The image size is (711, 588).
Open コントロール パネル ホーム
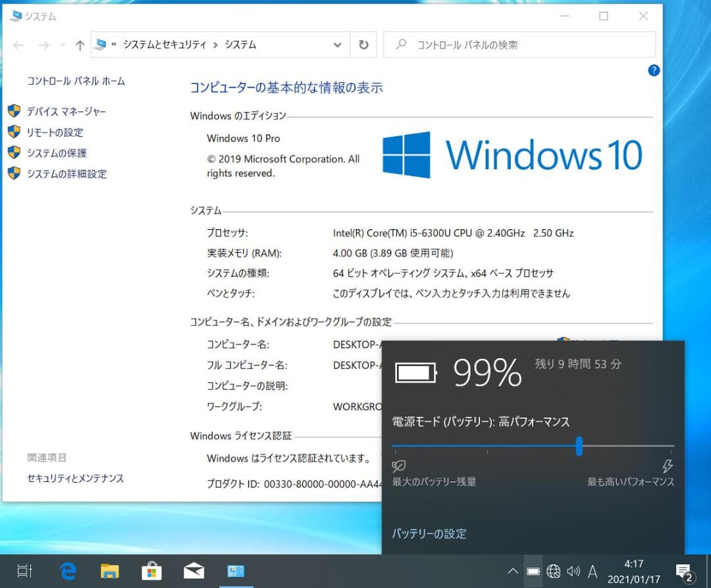(76, 81)
